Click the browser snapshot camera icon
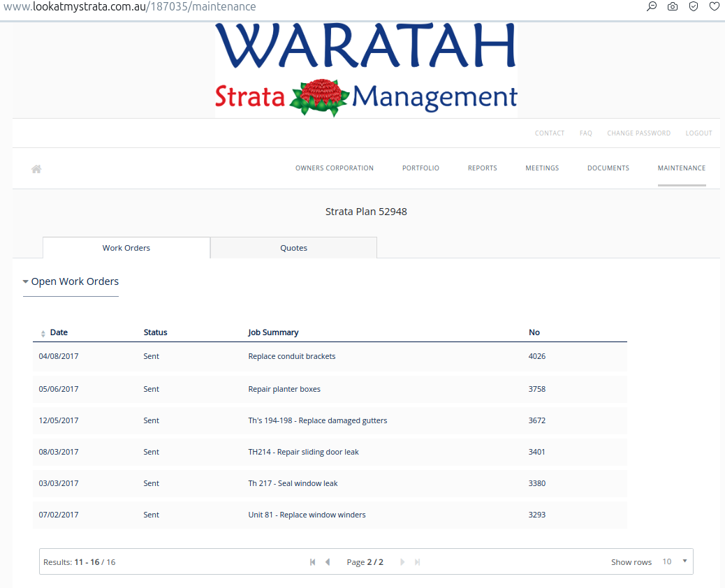Image resolution: width=725 pixels, height=588 pixels. click(x=673, y=6)
